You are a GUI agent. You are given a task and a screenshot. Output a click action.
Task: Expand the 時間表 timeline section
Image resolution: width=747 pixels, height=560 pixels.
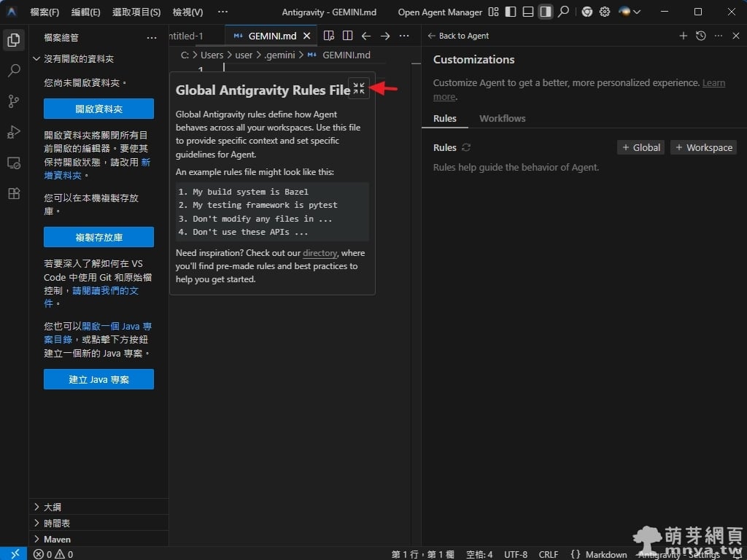point(57,523)
